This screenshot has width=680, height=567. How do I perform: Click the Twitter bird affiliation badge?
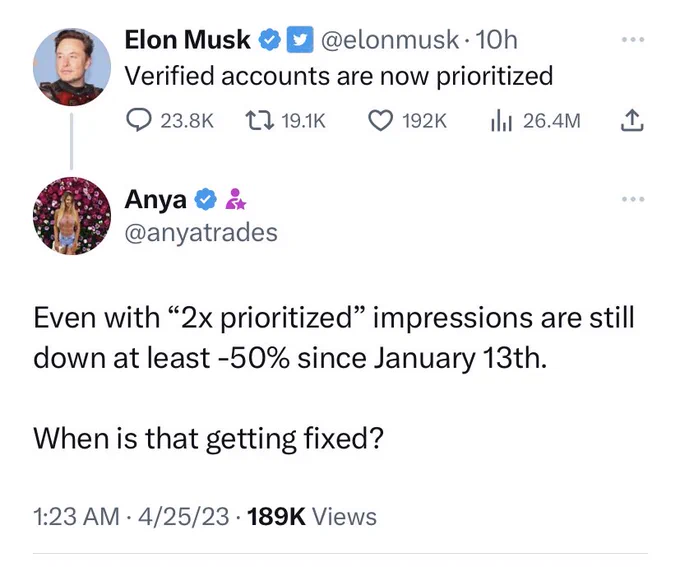(298, 40)
